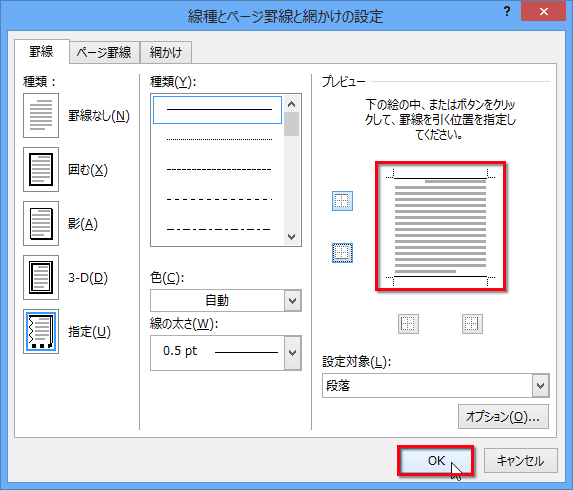Toggle the top border button in preview

point(342,201)
